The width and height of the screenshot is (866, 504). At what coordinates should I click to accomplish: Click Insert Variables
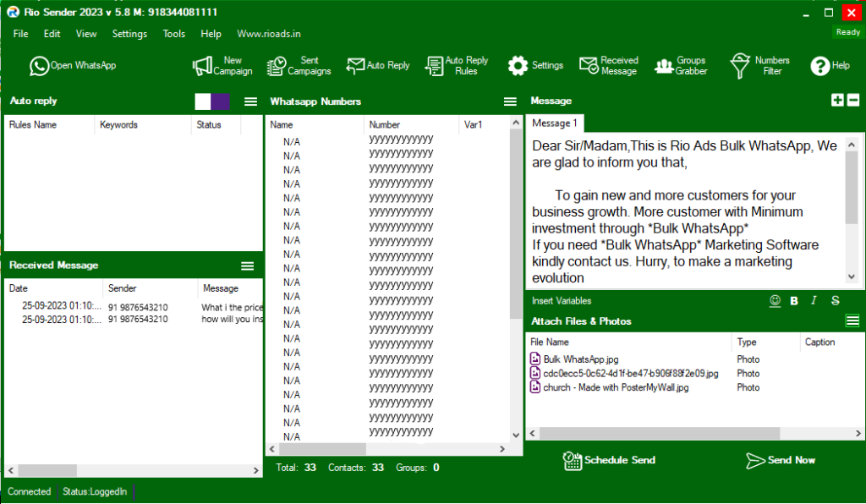tap(562, 301)
